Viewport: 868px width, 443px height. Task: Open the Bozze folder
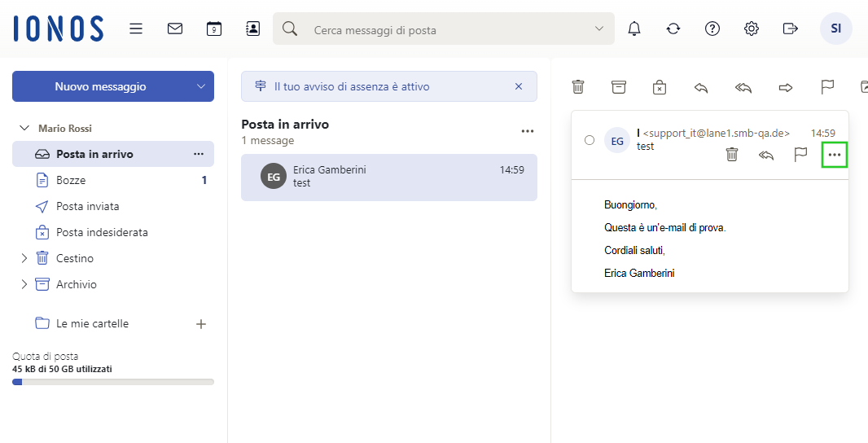tap(71, 180)
